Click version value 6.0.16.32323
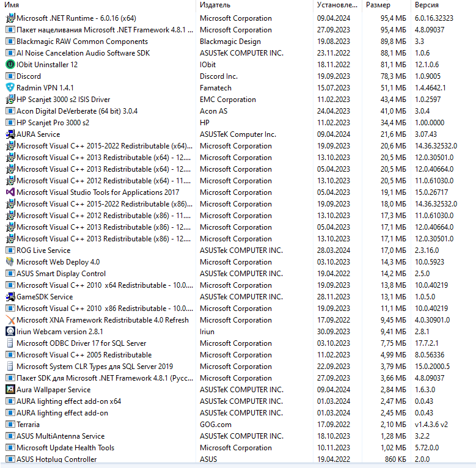Screen dimensions: 476x468 coord(434,18)
